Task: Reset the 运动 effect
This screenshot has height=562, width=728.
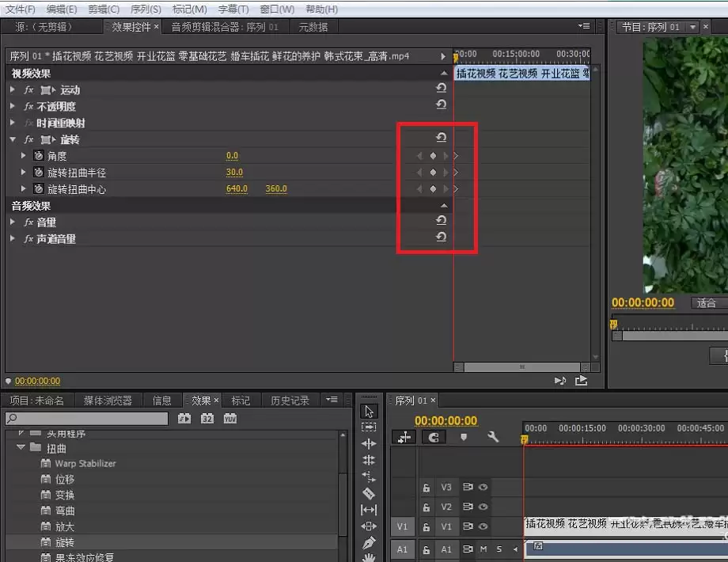Action: [441, 89]
